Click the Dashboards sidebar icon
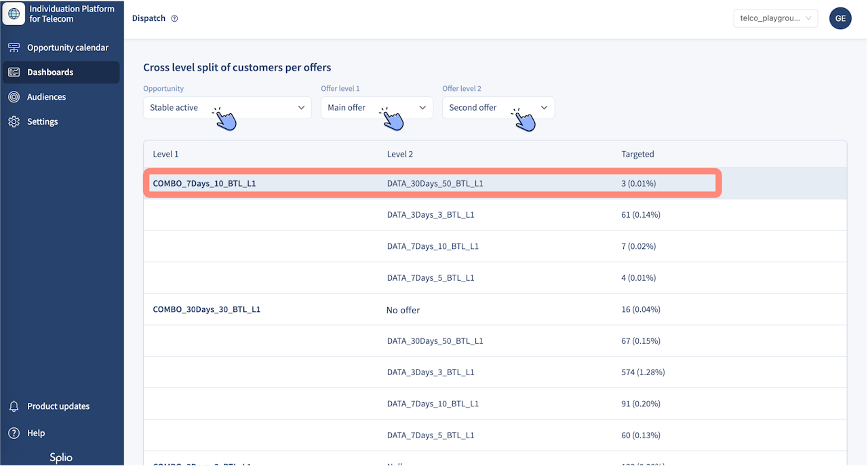The image size is (868, 466). 14,73
